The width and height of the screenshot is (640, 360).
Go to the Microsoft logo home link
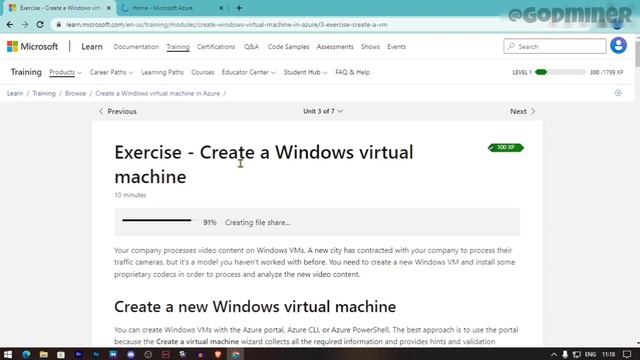tap(32, 47)
